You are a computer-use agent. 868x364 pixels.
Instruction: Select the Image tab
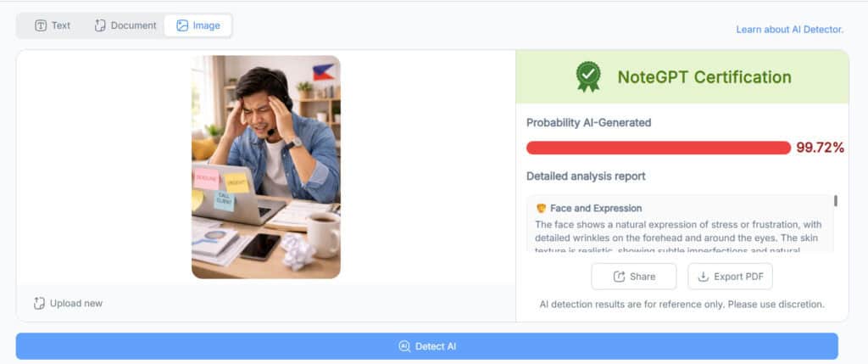coord(198,25)
